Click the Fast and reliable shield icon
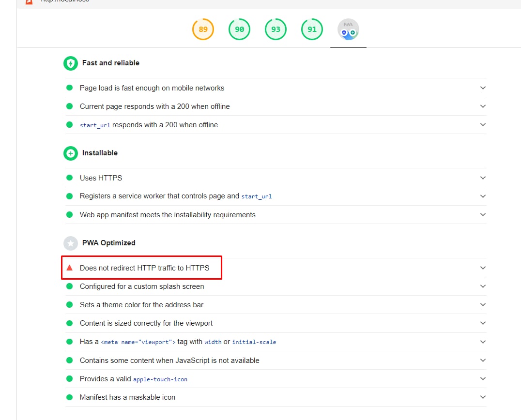Screen dimensions: 521x420 coord(70,63)
